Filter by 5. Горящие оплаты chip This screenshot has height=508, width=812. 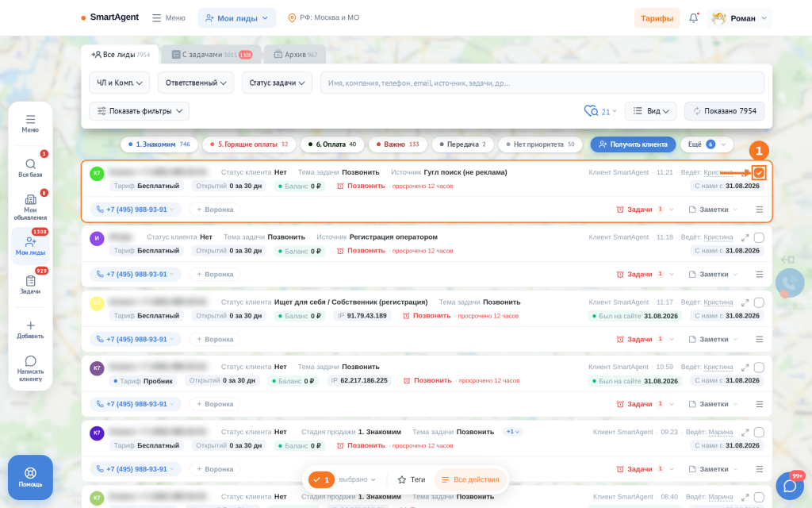click(249, 144)
